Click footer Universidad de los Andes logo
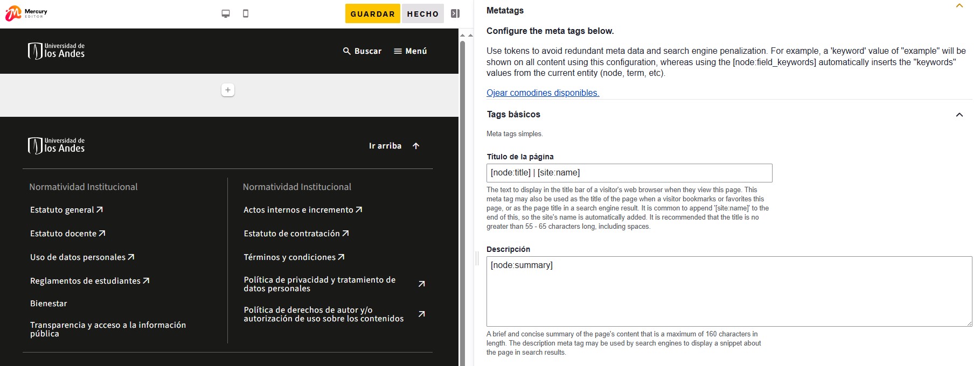Viewport: 980px width, 366px height. [57, 145]
